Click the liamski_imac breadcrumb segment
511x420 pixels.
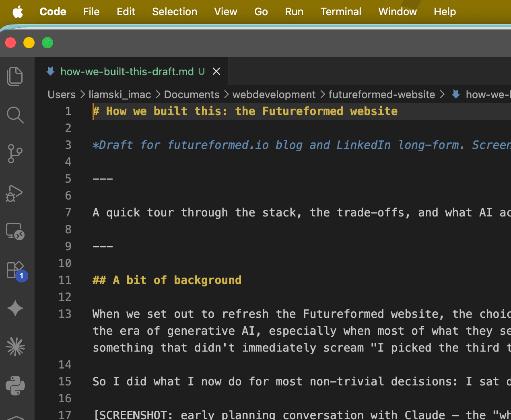(120, 95)
